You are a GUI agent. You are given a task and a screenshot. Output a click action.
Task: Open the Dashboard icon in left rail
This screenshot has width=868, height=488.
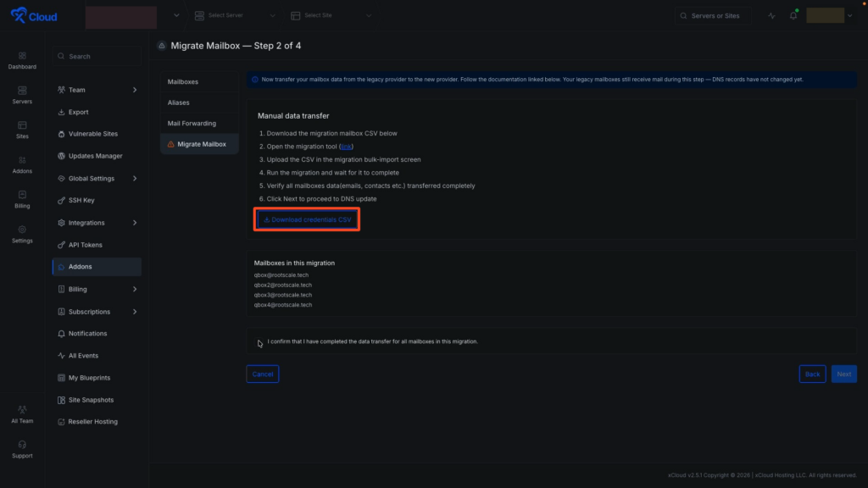pos(22,60)
